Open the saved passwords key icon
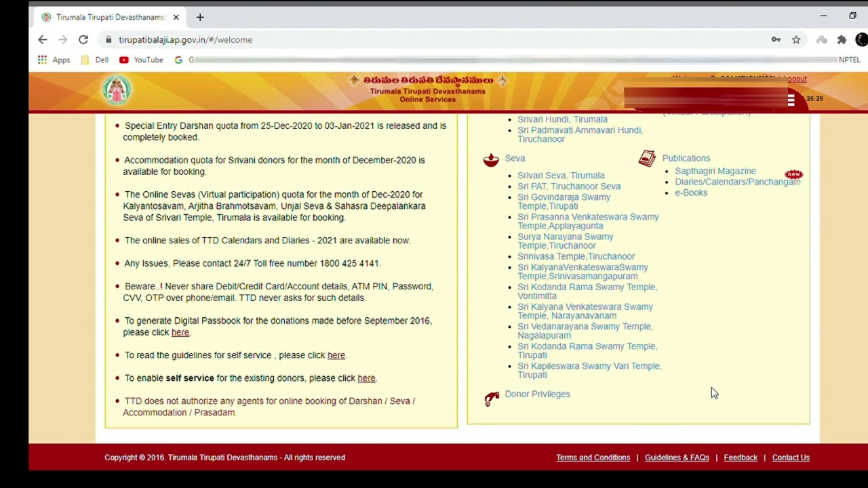 click(x=776, y=40)
